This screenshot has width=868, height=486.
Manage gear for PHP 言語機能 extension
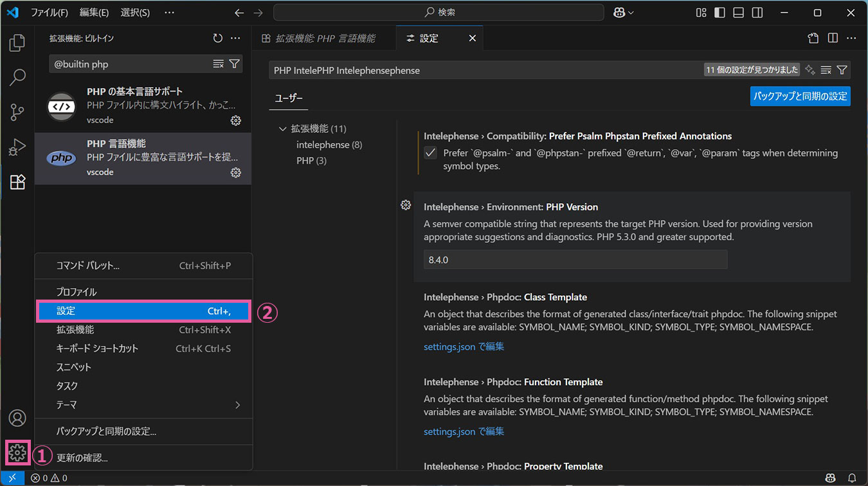coord(235,172)
